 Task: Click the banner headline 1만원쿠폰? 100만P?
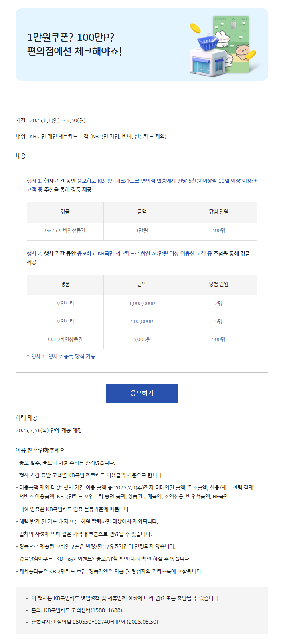(71, 37)
